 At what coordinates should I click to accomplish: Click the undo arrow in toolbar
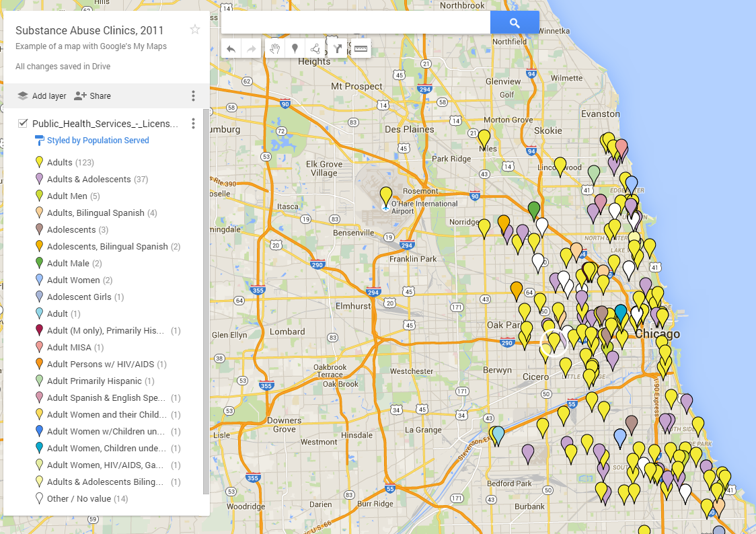(x=231, y=48)
